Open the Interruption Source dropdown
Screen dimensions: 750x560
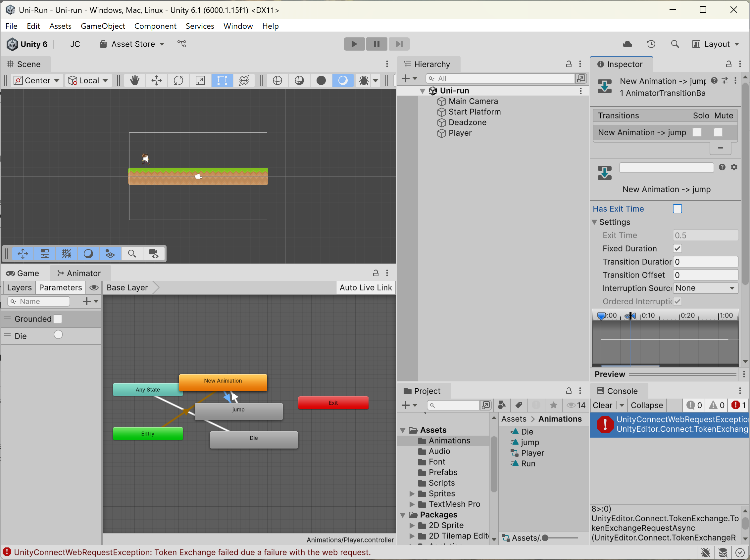(705, 288)
